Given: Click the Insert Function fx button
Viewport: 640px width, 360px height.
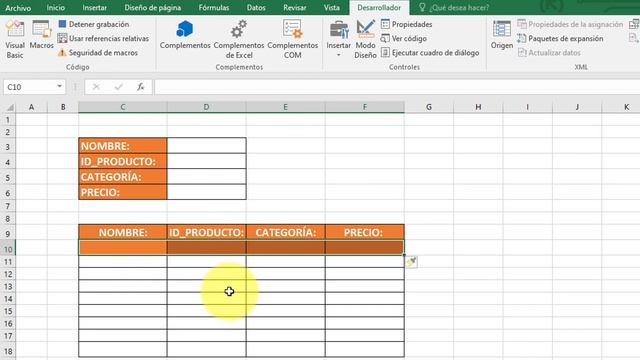Looking at the screenshot, I should click(140, 87).
